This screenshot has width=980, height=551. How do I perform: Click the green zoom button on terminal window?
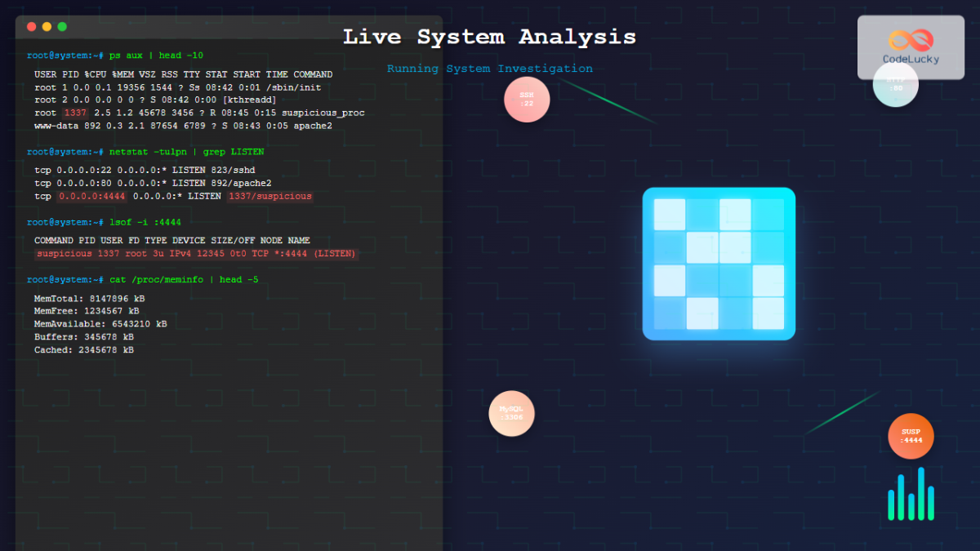(x=62, y=25)
